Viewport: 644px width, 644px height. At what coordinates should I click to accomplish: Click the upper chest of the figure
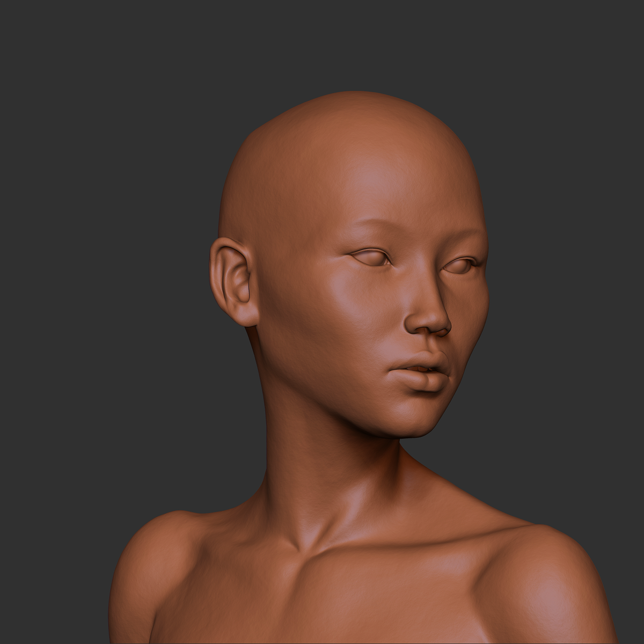(349, 601)
